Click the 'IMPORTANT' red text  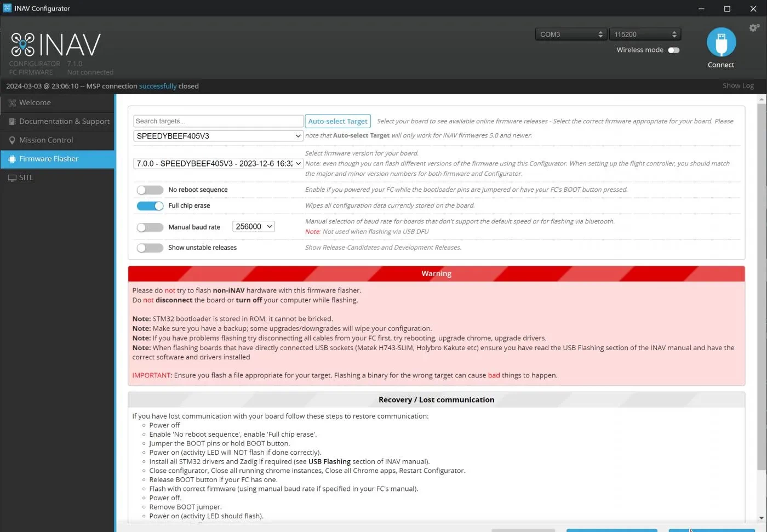tap(152, 375)
